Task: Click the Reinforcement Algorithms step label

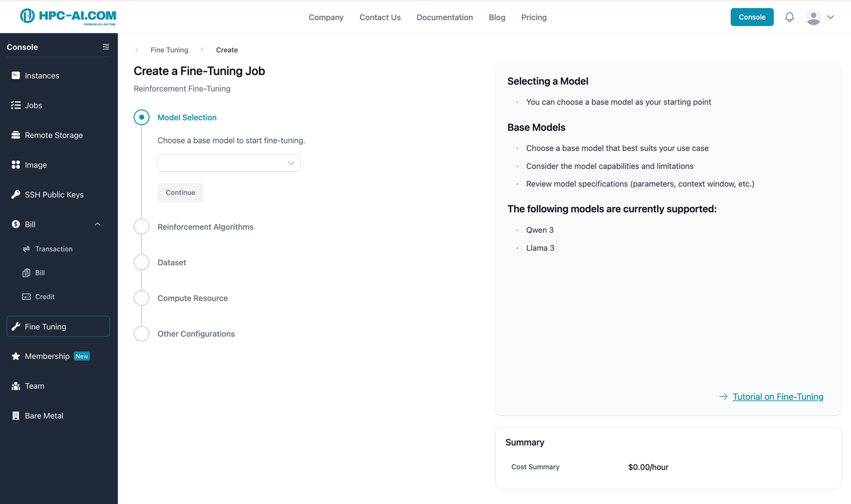Action: [x=205, y=227]
